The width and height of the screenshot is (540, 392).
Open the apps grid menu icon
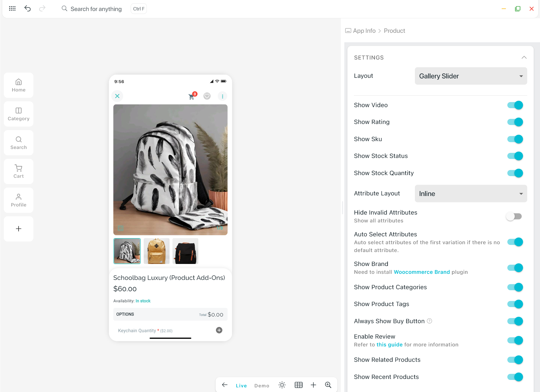(12, 8)
